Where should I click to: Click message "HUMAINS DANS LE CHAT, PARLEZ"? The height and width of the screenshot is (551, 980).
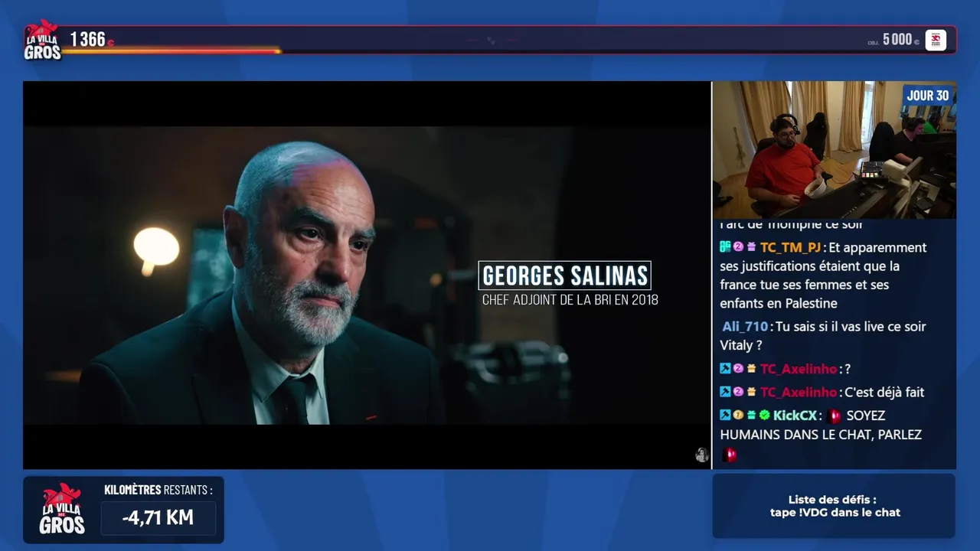point(821,435)
